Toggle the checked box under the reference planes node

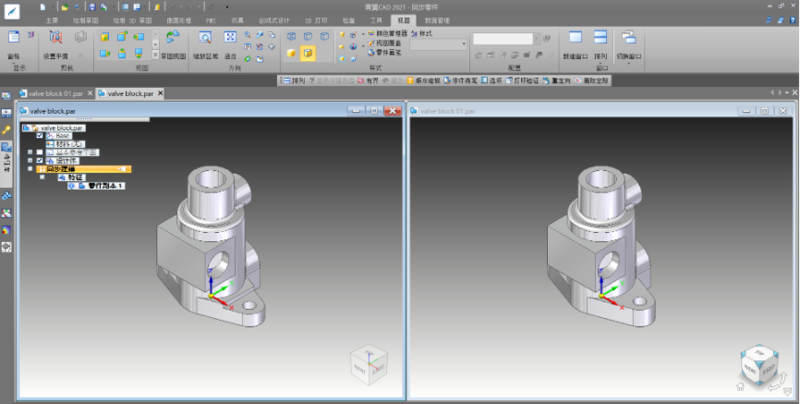[40, 160]
